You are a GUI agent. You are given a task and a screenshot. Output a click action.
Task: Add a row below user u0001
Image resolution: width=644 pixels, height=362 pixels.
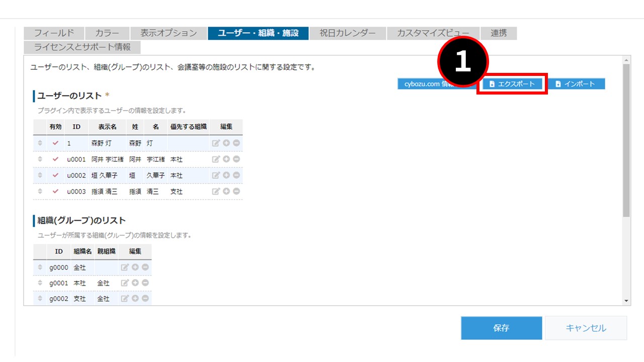tap(226, 159)
